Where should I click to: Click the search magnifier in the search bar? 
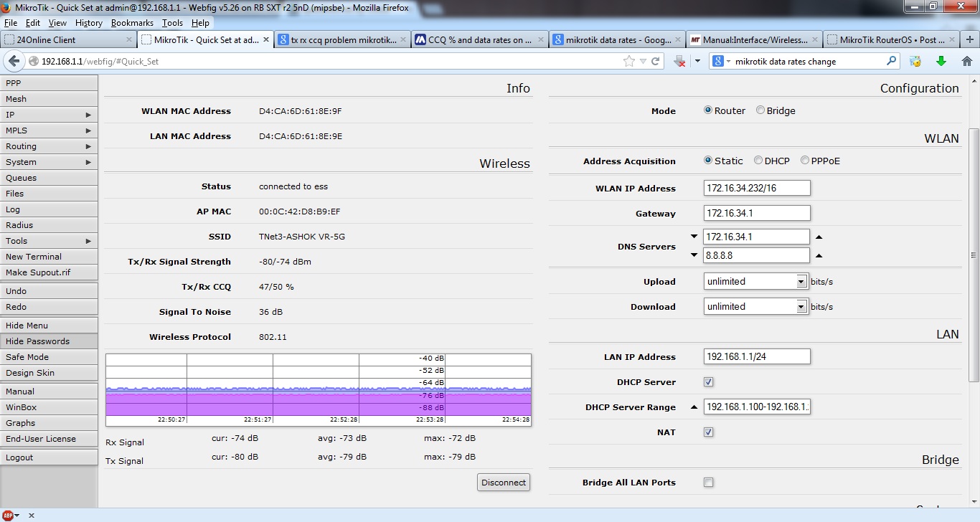[890, 61]
